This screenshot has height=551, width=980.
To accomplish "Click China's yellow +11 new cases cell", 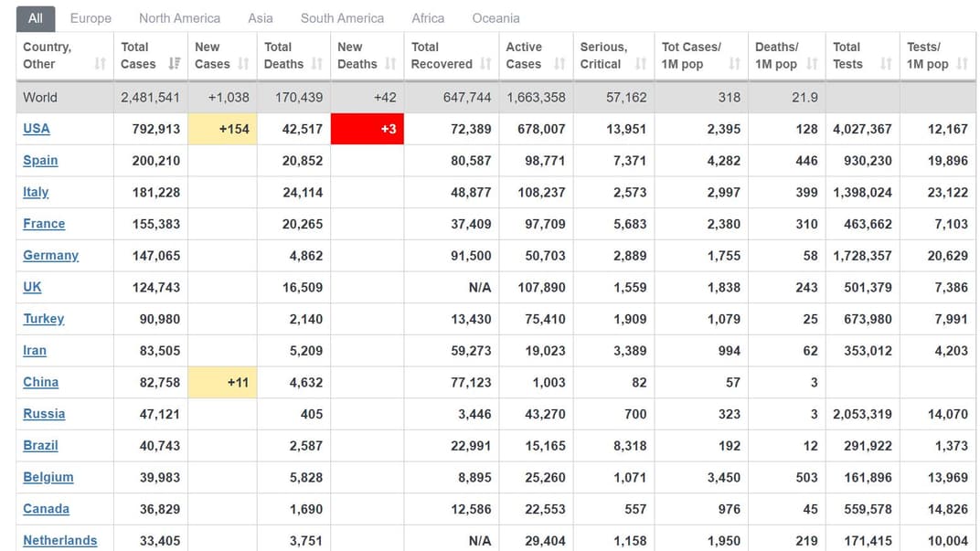I will coord(220,383).
